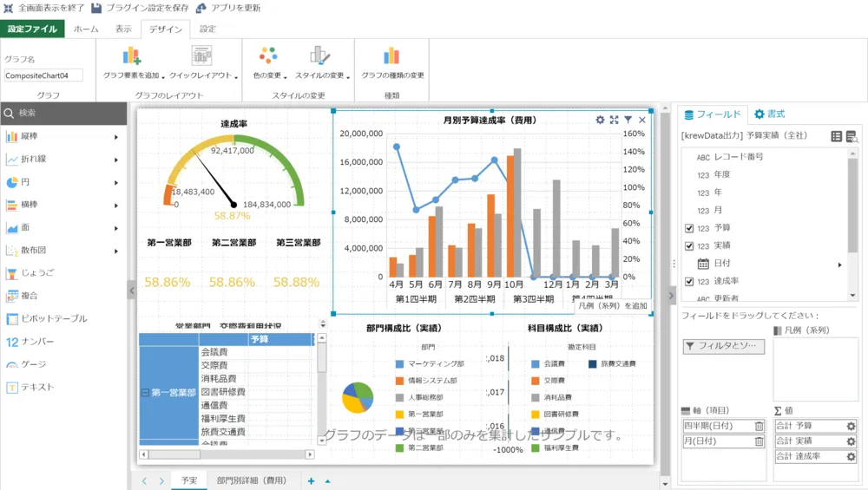
Task: Add new sheet with plus button
Action: (311, 481)
